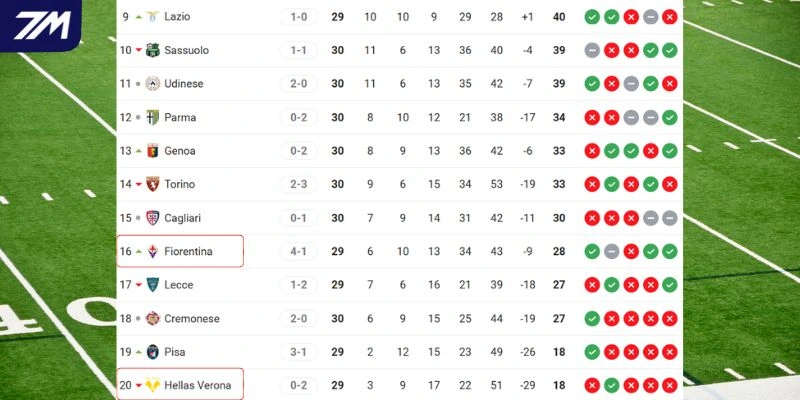This screenshot has height=400, width=800.
Task: Click Sassuolo's first grey draw form indicator
Action: pos(592,50)
